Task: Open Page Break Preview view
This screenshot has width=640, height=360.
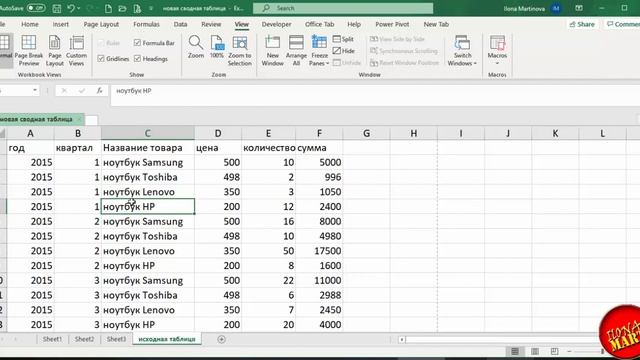Action: click(x=29, y=51)
